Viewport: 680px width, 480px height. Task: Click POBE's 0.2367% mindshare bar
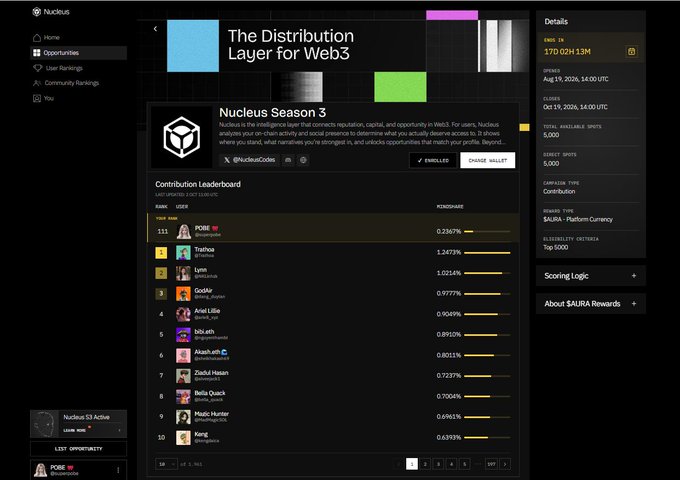487,232
